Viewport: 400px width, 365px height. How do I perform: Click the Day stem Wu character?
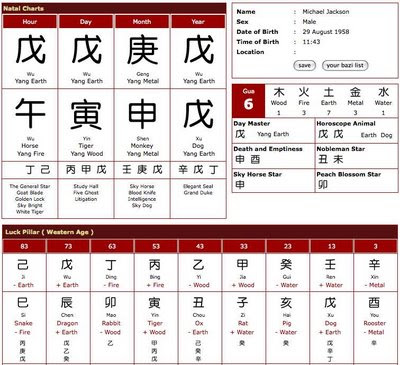point(87,50)
